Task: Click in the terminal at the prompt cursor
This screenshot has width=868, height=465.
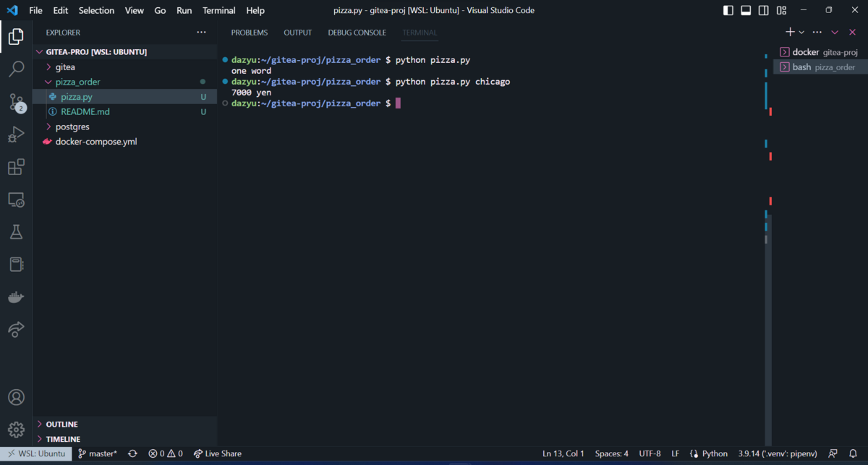Action: 398,103
